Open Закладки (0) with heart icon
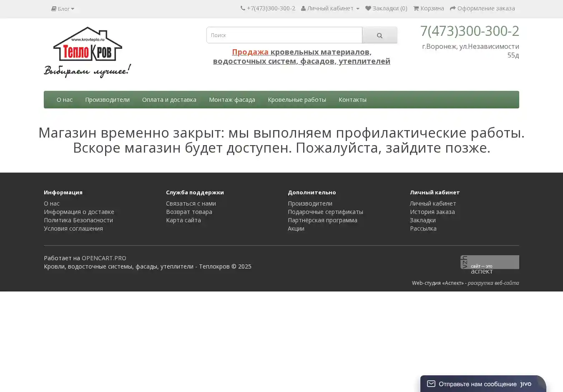The width and height of the screenshot is (563, 392). (386, 8)
